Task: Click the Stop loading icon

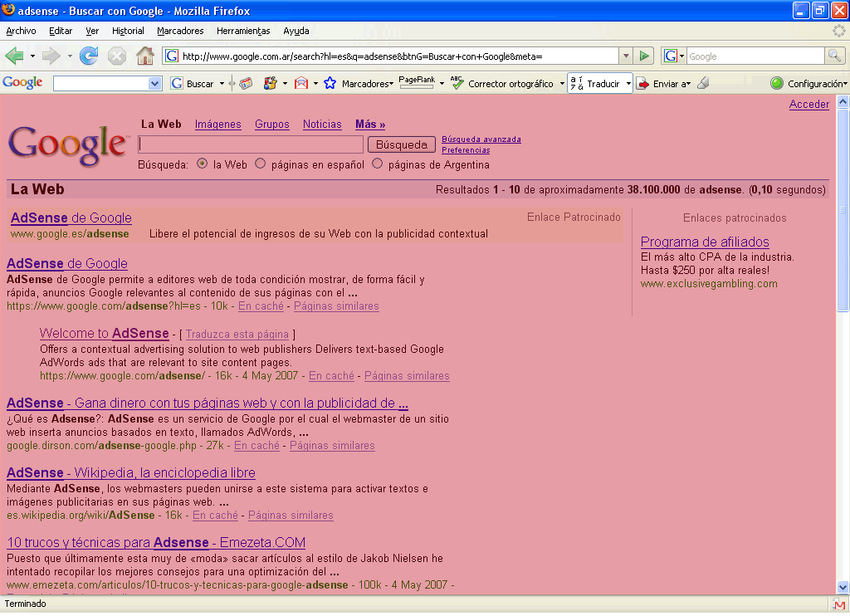Action: click(x=117, y=56)
